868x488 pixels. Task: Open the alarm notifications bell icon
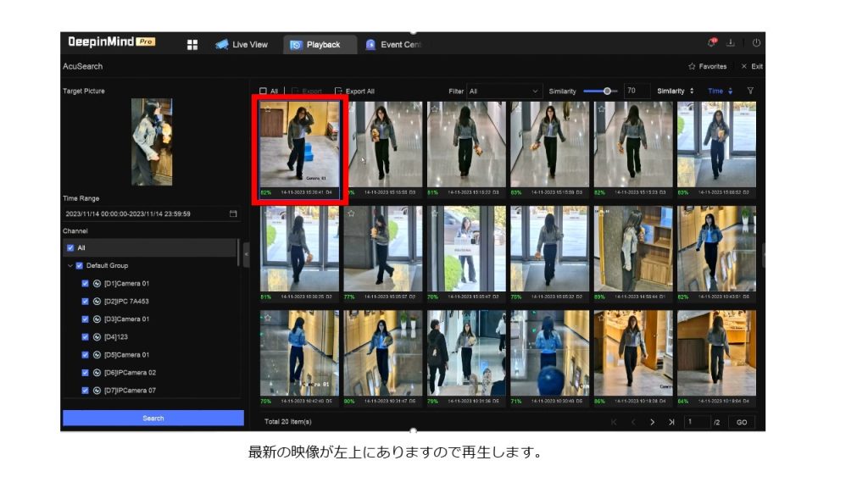[x=711, y=43]
